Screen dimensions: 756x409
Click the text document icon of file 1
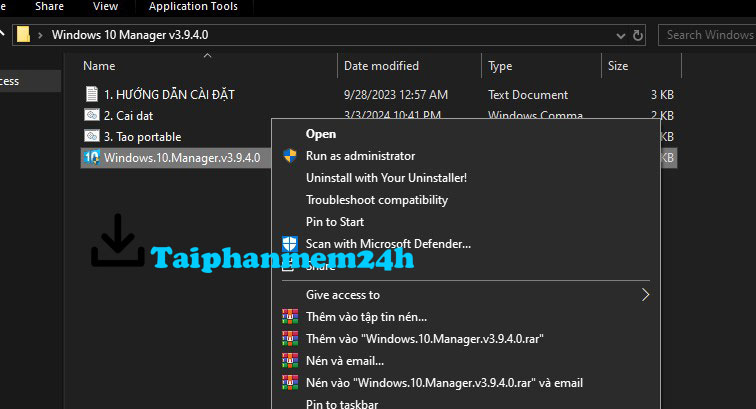point(92,94)
